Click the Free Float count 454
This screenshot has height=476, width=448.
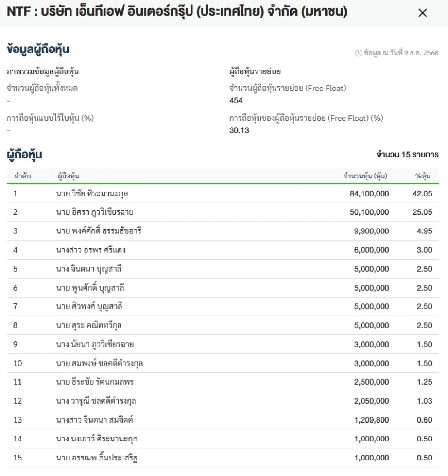(x=236, y=100)
